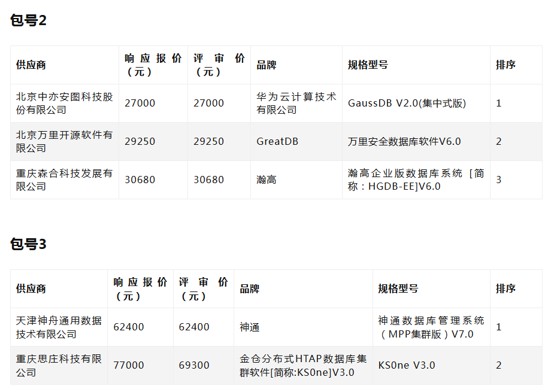Viewport: 551px width, 392px height.
Task: Select '品牌' header in 包号2 table
Action: (x=267, y=65)
